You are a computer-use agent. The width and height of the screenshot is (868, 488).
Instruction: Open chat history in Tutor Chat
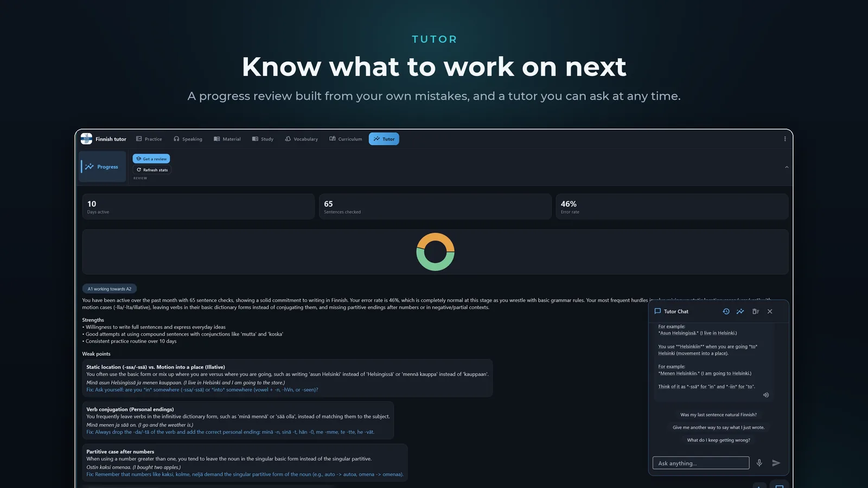coord(726,311)
